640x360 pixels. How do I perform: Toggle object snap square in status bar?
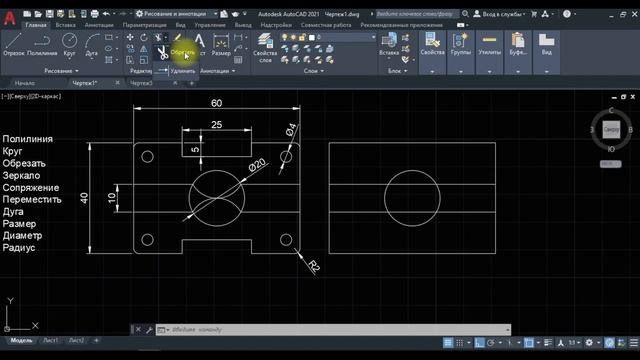click(x=529, y=342)
